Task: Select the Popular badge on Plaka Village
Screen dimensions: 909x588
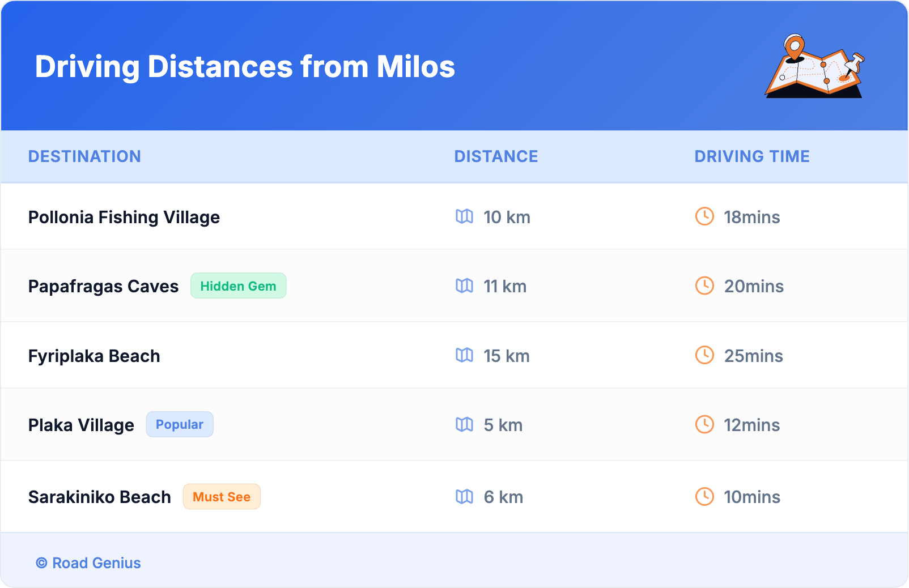Action: (x=179, y=425)
